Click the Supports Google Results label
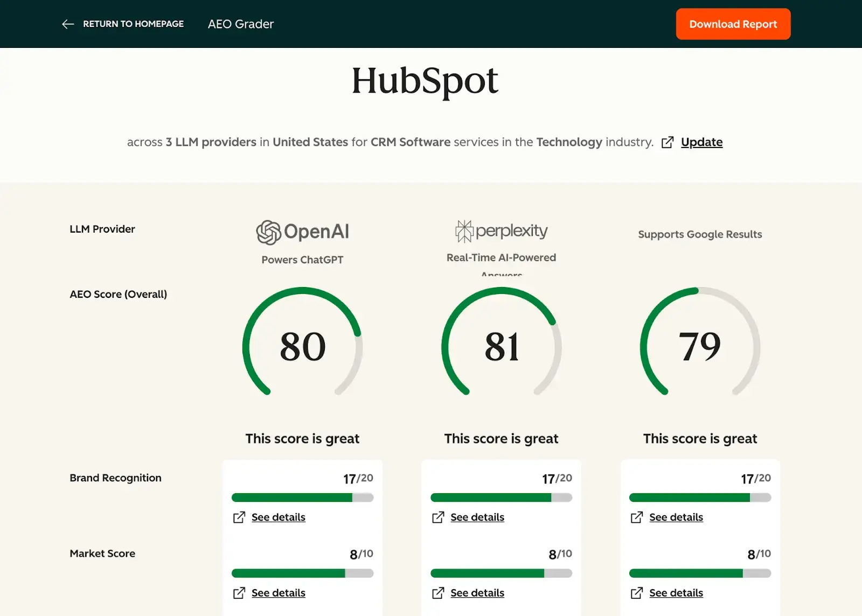The width and height of the screenshot is (862, 616). (x=700, y=234)
